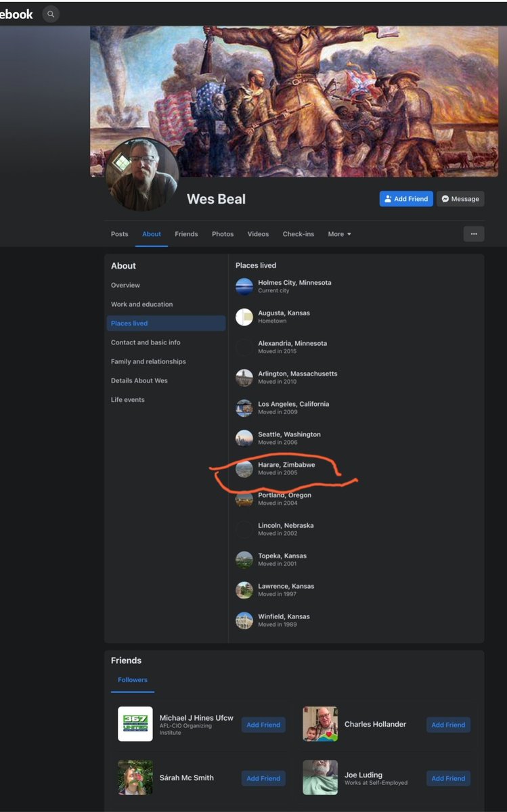This screenshot has height=812, width=507.
Task: Click the Lawrence, Kansas place icon
Action: (x=244, y=590)
